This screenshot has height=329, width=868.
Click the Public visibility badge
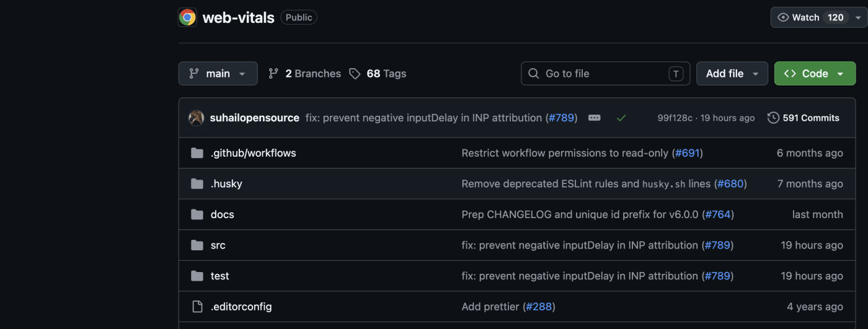click(299, 17)
